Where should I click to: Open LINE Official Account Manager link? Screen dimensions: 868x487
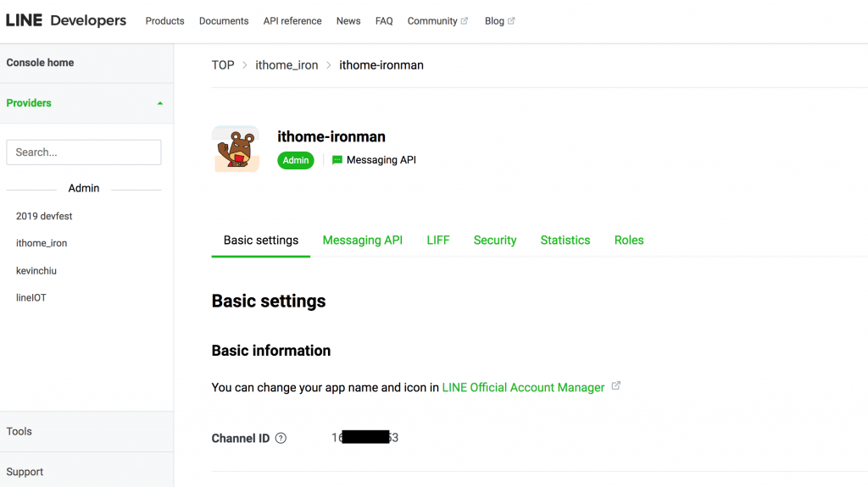pos(523,387)
